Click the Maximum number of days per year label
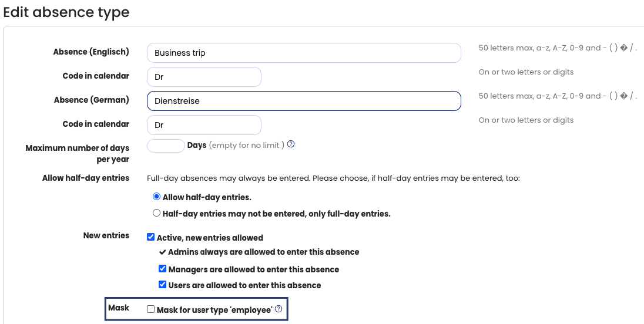The image size is (644, 324). click(78, 154)
